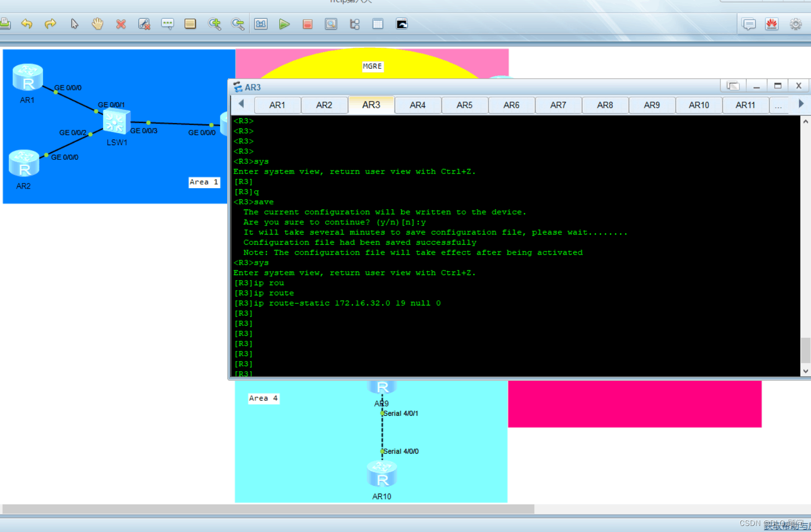Switch to the AR9 console tab
Viewport: 811px width, 532px height.
[x=652, y=105]
